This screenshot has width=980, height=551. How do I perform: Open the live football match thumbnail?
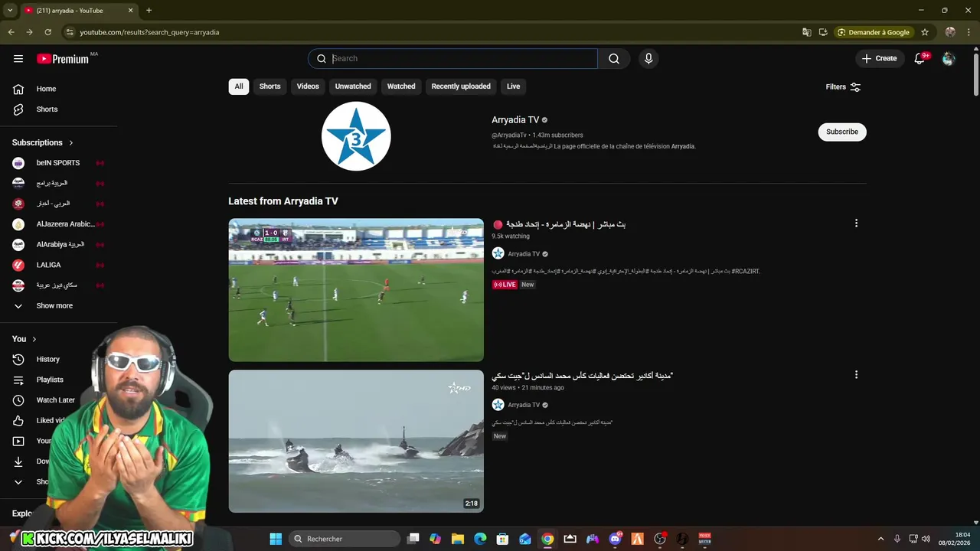(x=356, y=290)
